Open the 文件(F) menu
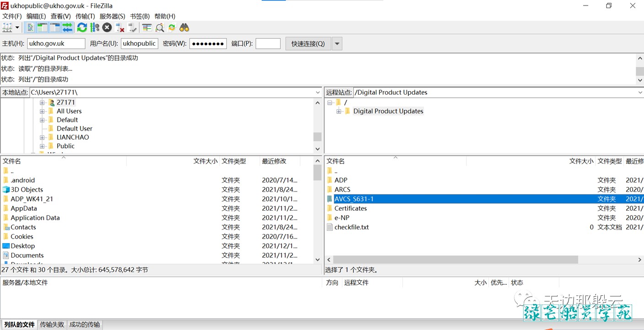Screen dimensions: 644x330 12,16
